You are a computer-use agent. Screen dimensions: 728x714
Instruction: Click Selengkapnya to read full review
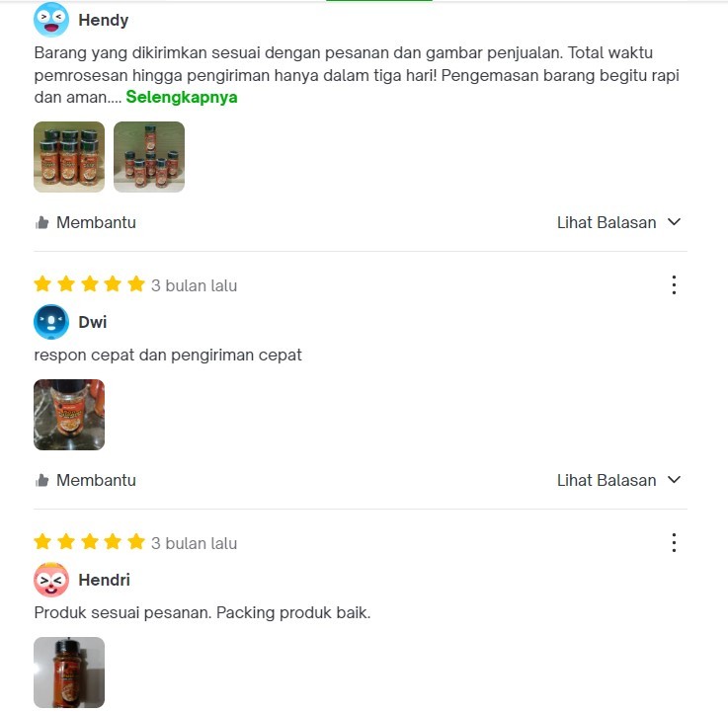pyautogui.click(x=182, y=97)
